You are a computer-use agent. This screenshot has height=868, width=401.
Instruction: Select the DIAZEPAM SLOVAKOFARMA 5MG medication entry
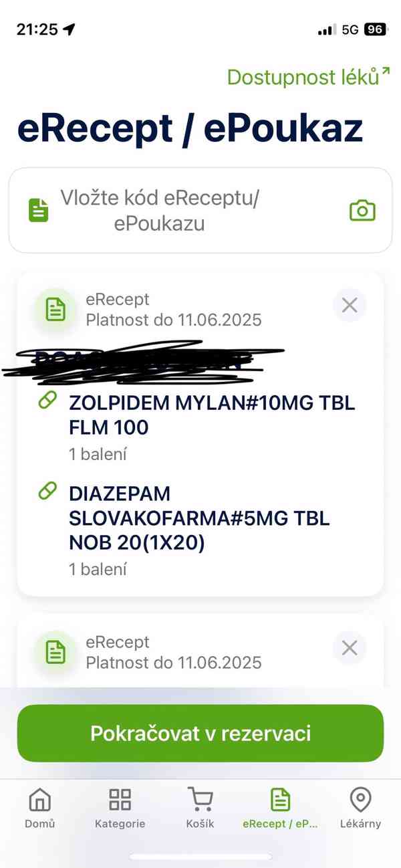(200, 531)
